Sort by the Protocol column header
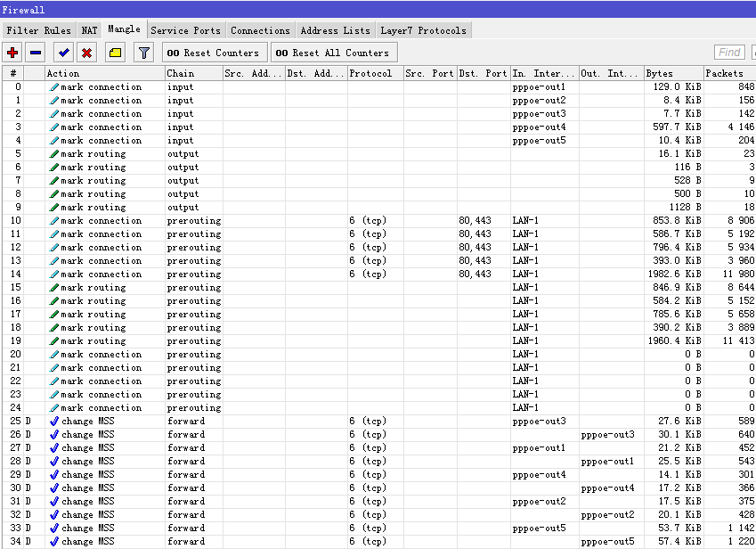This screenshot has height=549, width=756. 376,73
